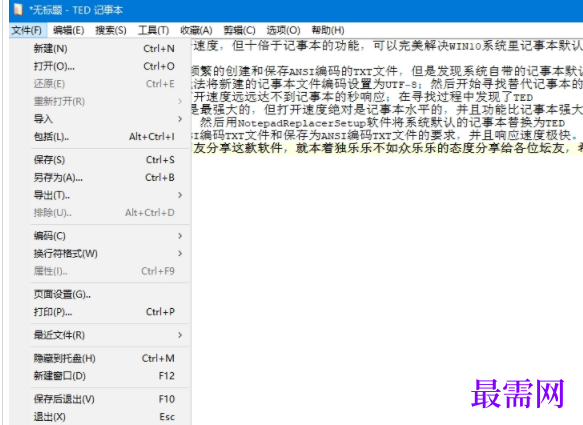This screenshot has width=583, height=425.
Task: Click the editor line mentioning UTF-8
Action: (387, 84)
